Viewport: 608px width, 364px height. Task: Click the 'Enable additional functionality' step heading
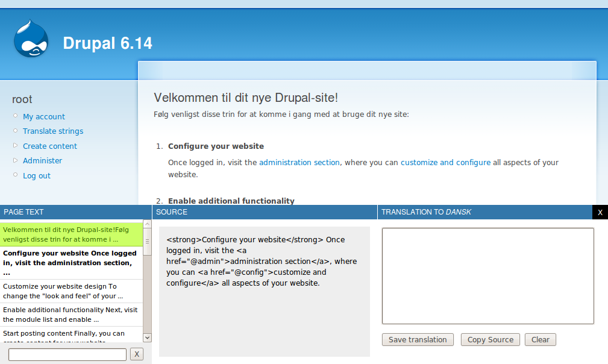(x=231, y=201)
